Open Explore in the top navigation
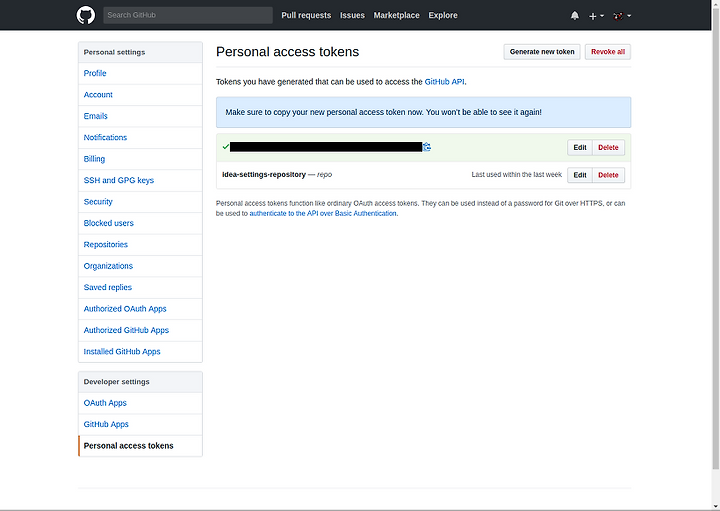This screenshot has width=720, height=511. (x=443, y=15)
